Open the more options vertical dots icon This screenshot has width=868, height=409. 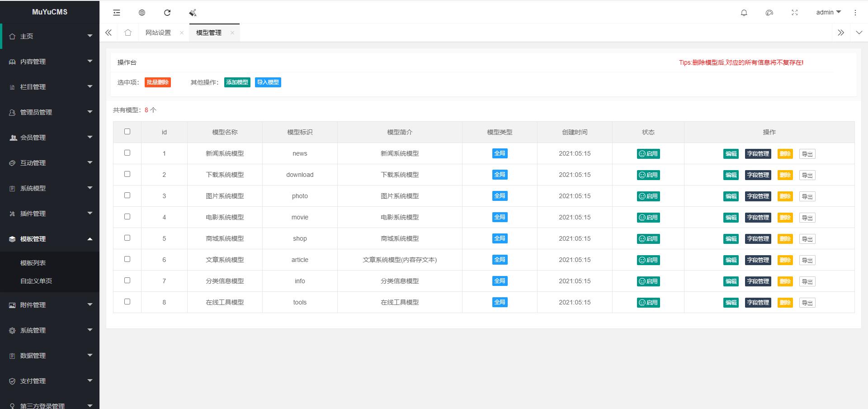click(855, 13)
